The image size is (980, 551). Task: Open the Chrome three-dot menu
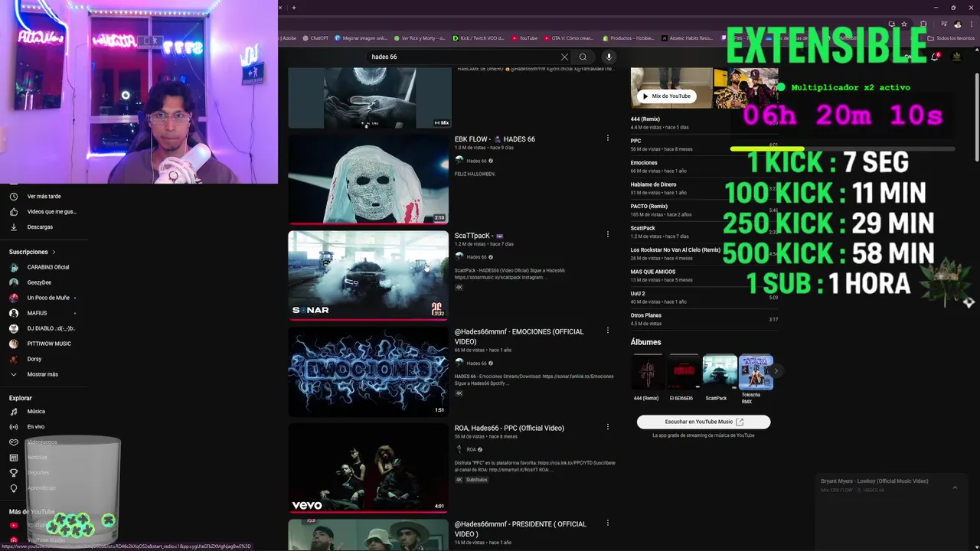[x=970, y=24]
